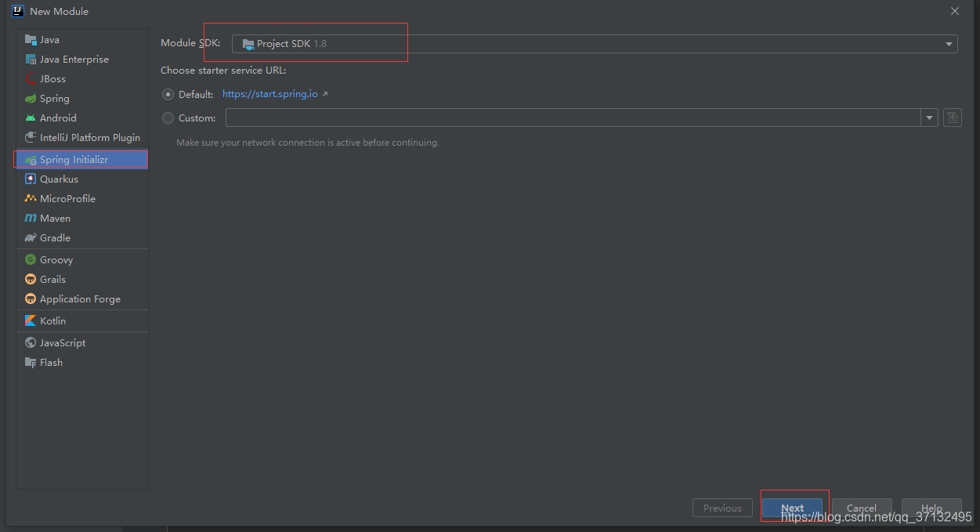Click the Grails label text
Screen dimensions: 980x532
tap(52, 280)
